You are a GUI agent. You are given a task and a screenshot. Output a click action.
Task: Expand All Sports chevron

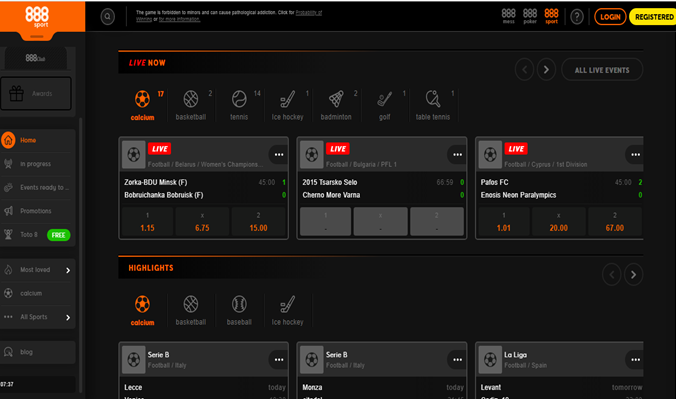point(68,317)
